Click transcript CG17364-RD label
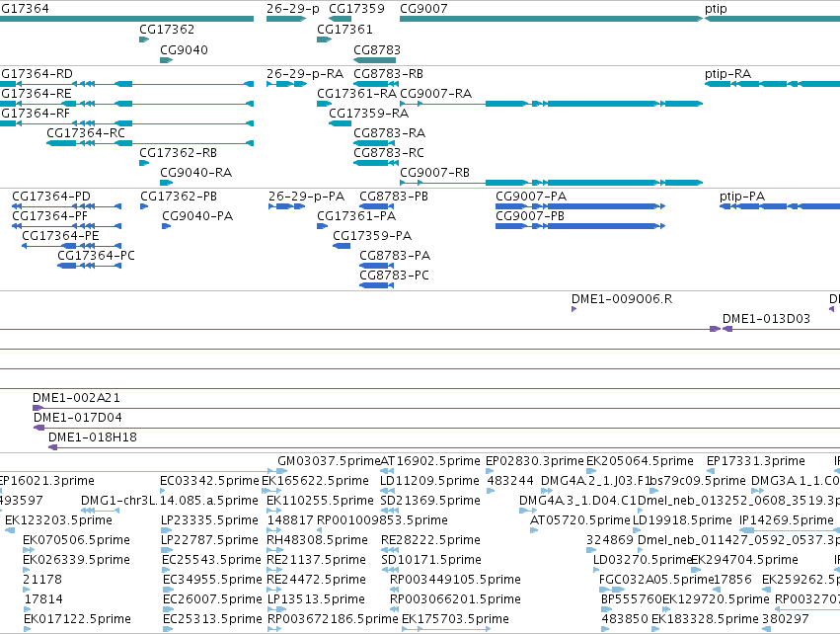Screen dimensions: 840x634 (37, 73)
